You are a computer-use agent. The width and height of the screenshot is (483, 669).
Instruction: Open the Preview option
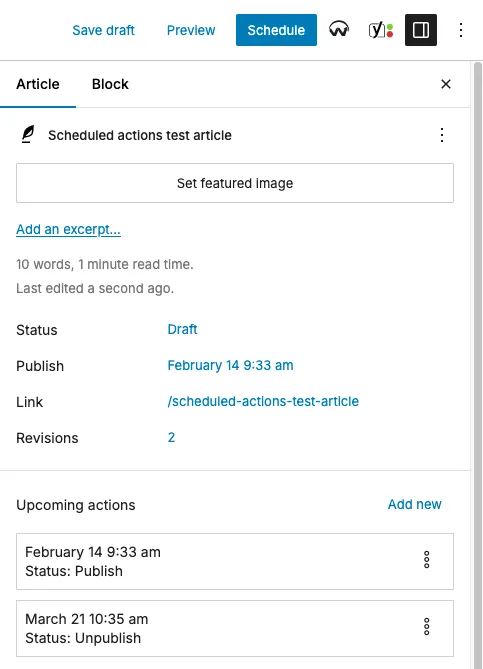(x=191, y=30)
